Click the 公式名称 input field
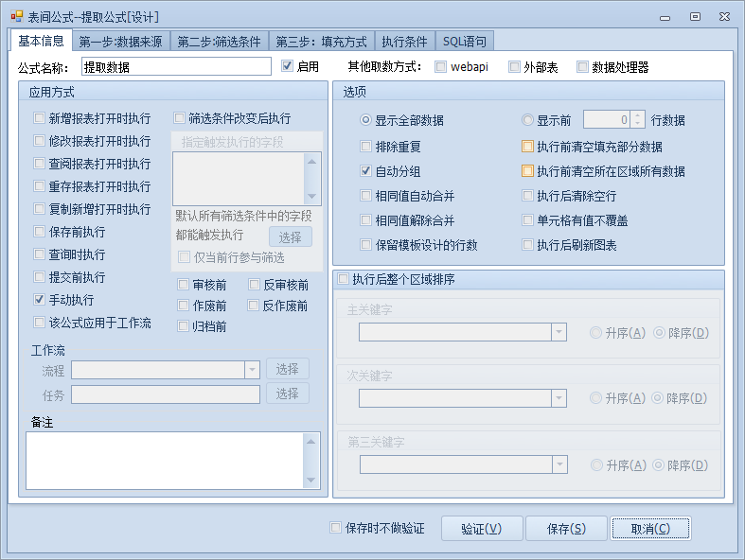The width and height of the screenshot is (745, 560). 176,67
